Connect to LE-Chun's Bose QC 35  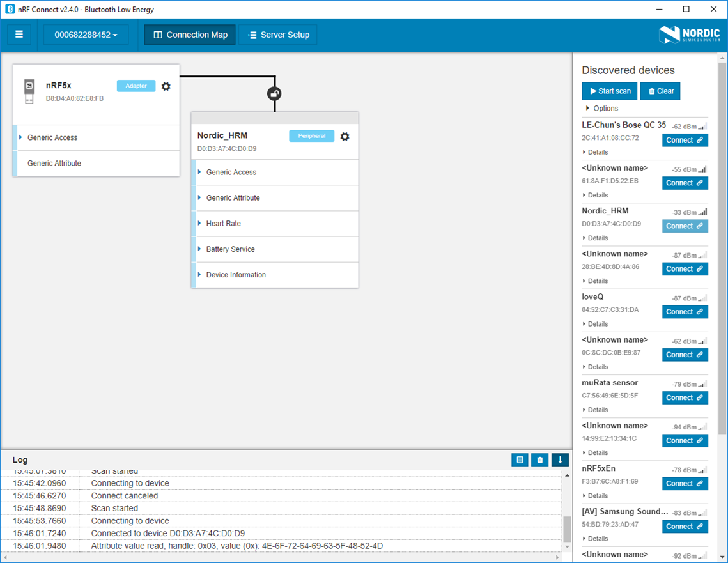[x=685, y=140]
